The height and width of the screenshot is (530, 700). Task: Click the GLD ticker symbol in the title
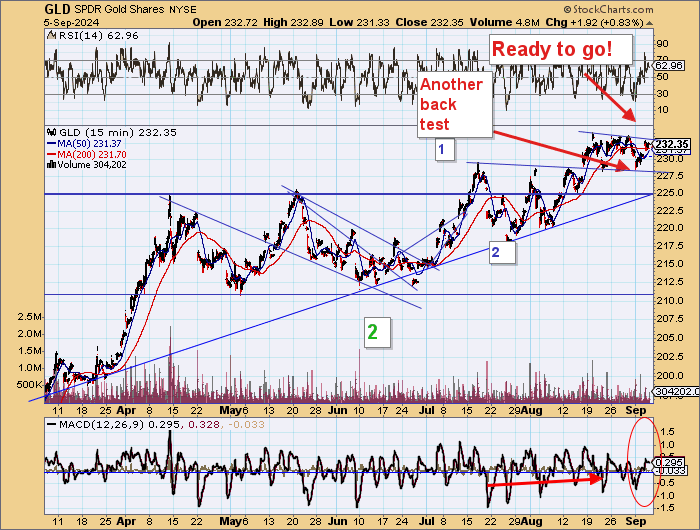click(x=57, y=9)
